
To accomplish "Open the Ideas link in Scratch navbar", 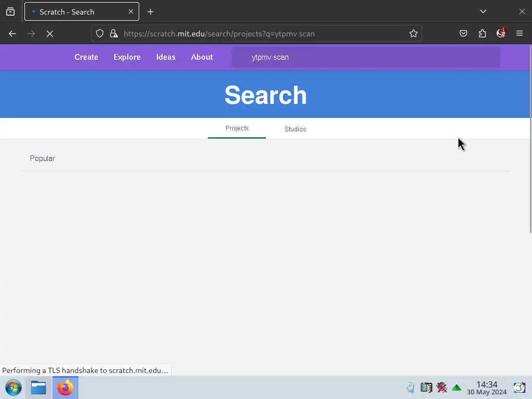I will (166, 57).
